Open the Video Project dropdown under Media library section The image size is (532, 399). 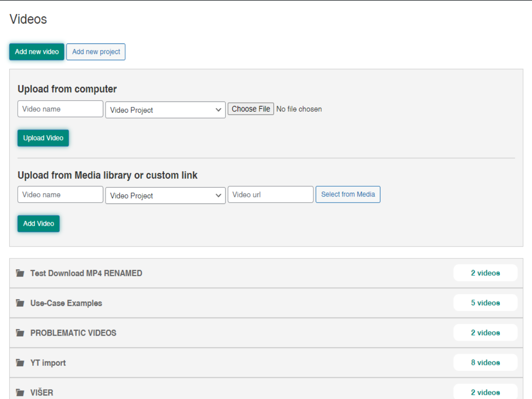165,196
